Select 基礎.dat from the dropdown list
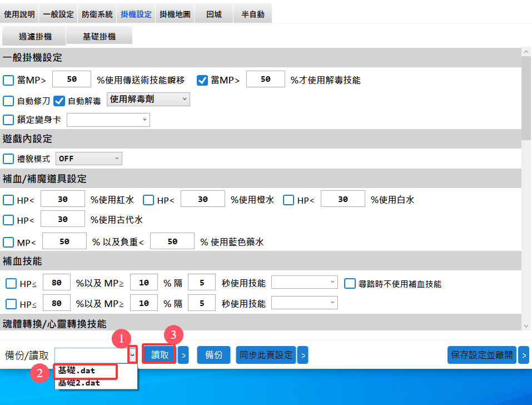Image resolution: width=532 pixels, height=405 pixels. (86, 371)
